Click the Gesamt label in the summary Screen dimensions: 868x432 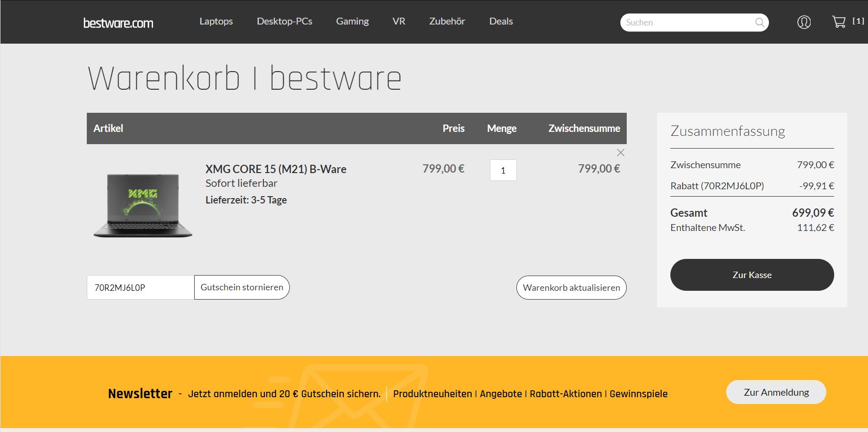[x=689, y=213]
